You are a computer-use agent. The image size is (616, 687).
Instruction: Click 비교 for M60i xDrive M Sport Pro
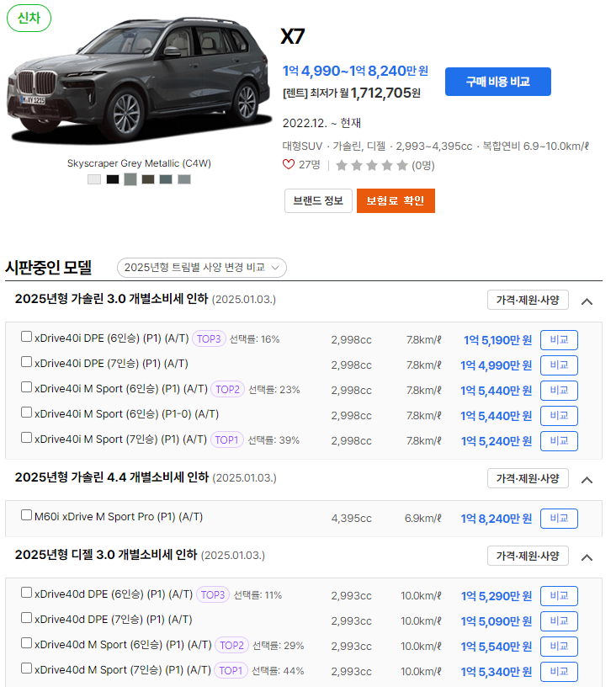559,519
